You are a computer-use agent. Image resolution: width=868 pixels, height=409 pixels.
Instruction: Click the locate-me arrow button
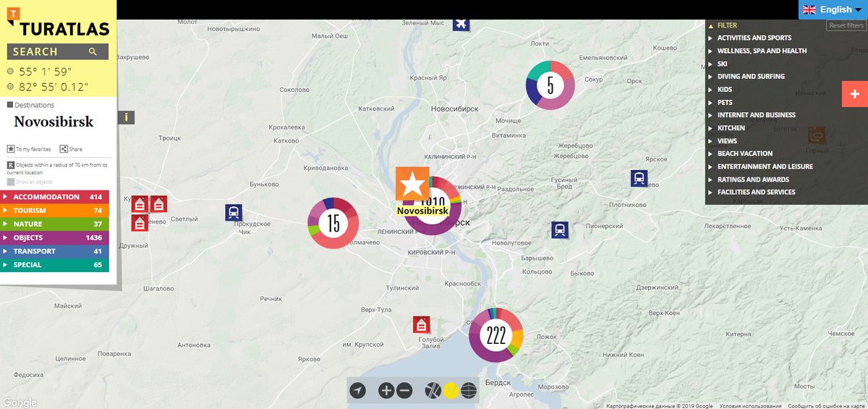pyautogui.click(x=357, y=391)
